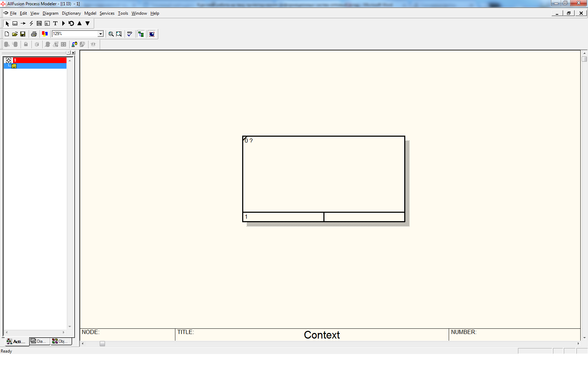Click the Zoom magnifier icon
This screenshot has width=588, height=368.
coord(111,34)
